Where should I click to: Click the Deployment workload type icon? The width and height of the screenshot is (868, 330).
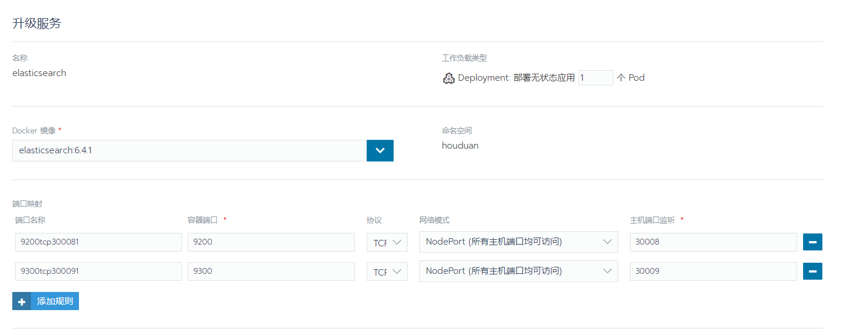[x=449, y=78]
